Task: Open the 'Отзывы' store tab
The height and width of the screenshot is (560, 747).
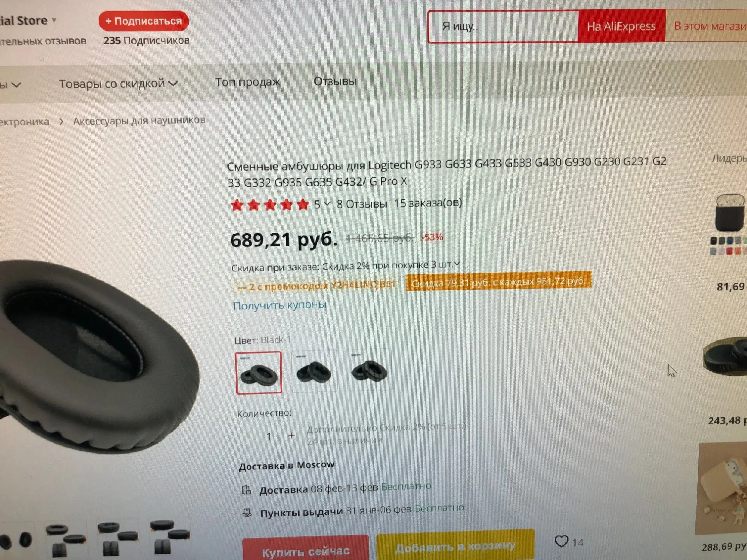Action: (x=335, y=81)
